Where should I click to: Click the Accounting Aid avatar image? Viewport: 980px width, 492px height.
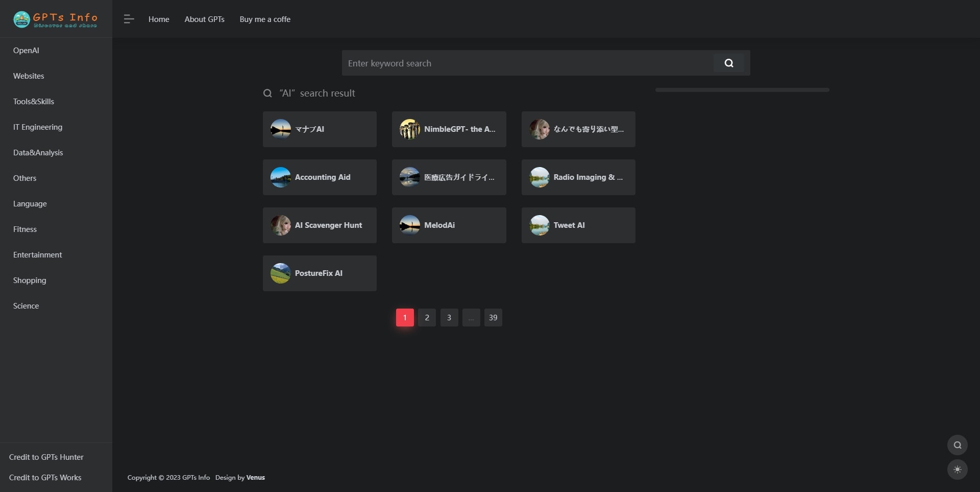281,177
